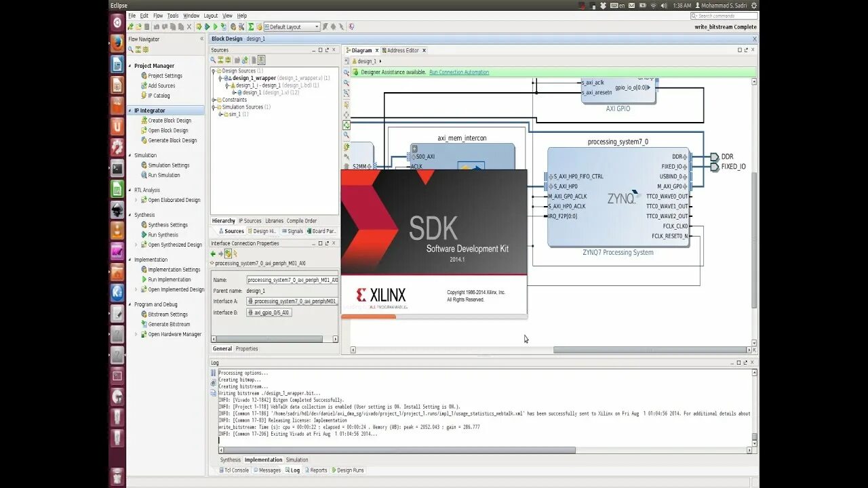Expand Open Elaborated Design item
The width and height of the screenshot is (868, 488).
pyautogui.click(x=136, y=200)
